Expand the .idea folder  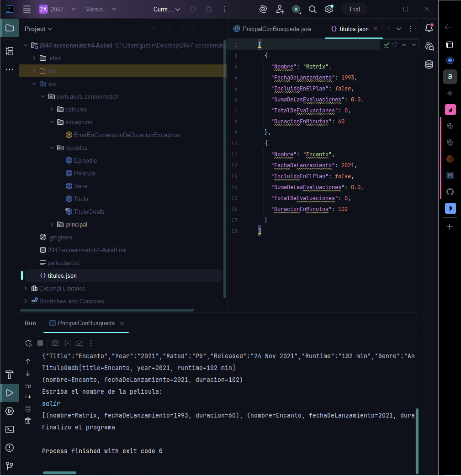coord(34,58)
